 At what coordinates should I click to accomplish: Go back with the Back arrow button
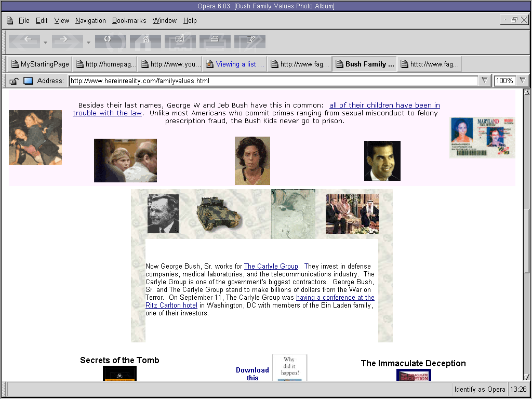24,41
